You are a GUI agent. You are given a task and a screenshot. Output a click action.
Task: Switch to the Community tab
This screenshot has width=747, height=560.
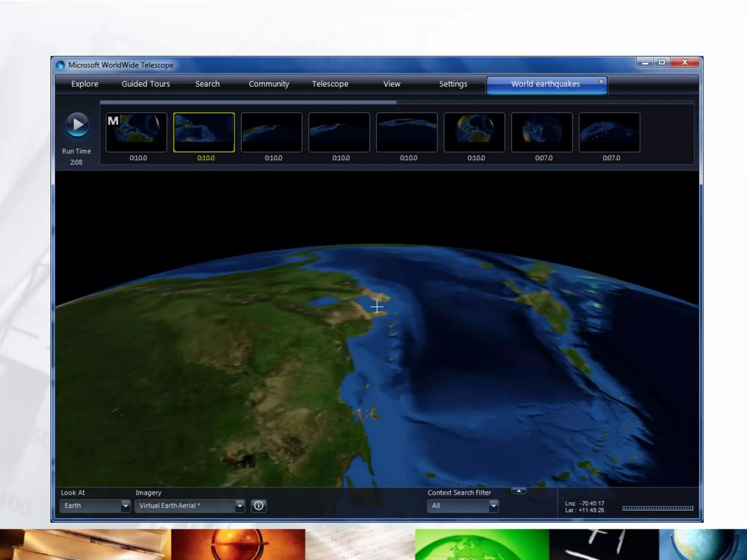click(x=269, y=84)
